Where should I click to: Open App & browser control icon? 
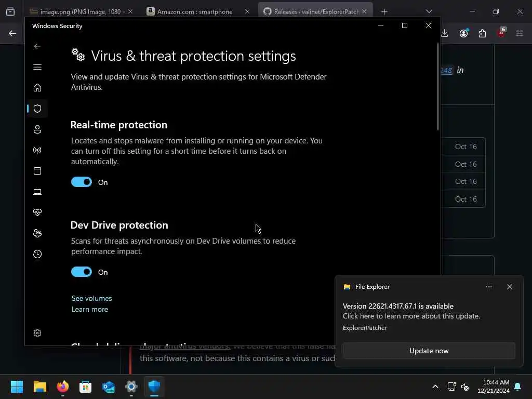point(37,170)
